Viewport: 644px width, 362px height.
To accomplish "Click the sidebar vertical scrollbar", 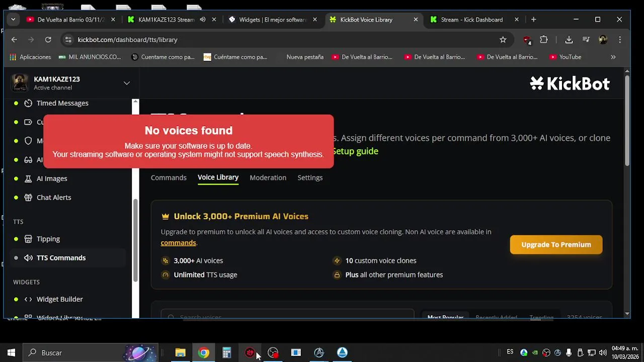I will (x=135, y=240).
